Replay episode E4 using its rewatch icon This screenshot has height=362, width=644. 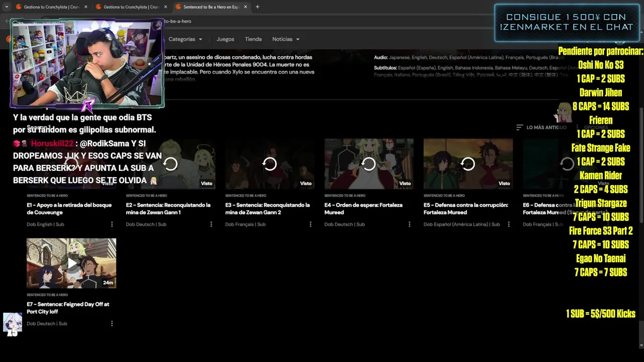click(369, 164)
